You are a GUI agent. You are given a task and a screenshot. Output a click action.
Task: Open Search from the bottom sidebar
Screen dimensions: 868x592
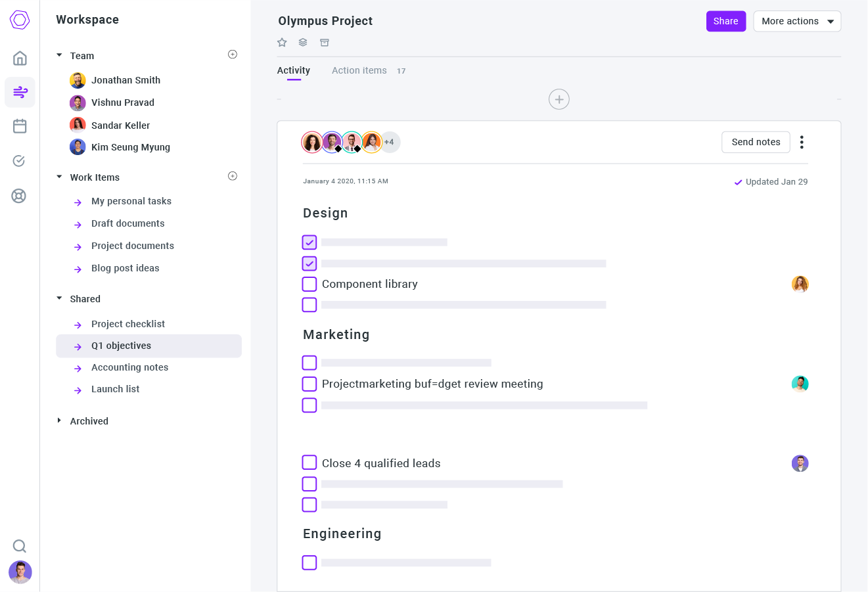click(19, 546)
